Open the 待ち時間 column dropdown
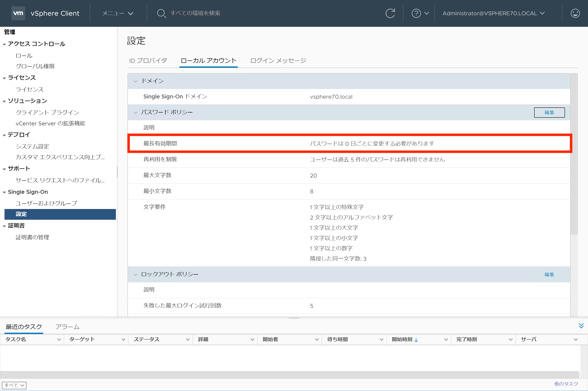The image size is (588, 391). 381,340
